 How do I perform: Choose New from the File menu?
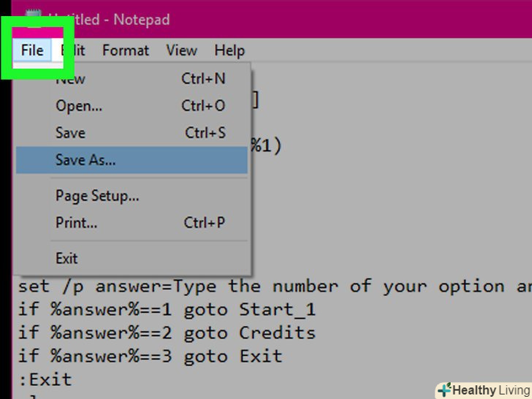[x=71, y=79]
